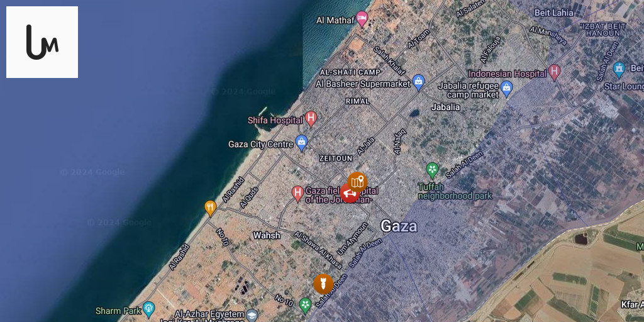Click the Sharm Park marker
Screen dimensions: 644x322
tap(148, 309)
